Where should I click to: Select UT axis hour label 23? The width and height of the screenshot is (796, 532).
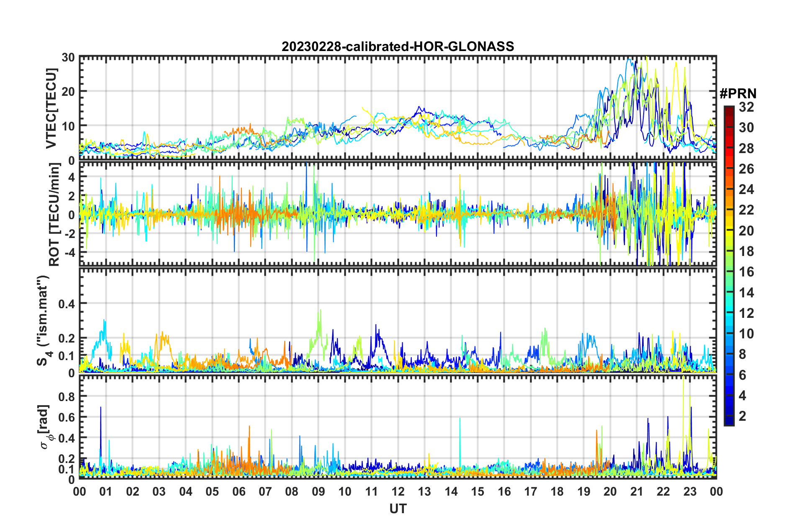[x=690, y=491]
